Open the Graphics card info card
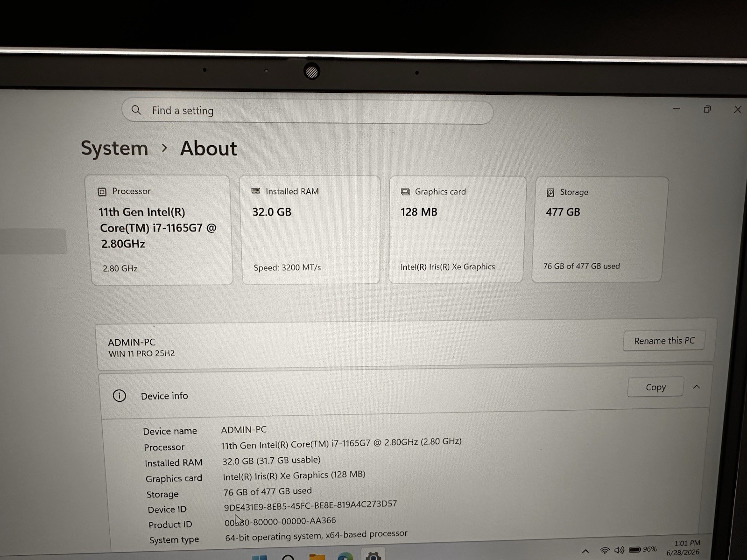The width and height of the screenshot is (747, 560). coord(458,230)
